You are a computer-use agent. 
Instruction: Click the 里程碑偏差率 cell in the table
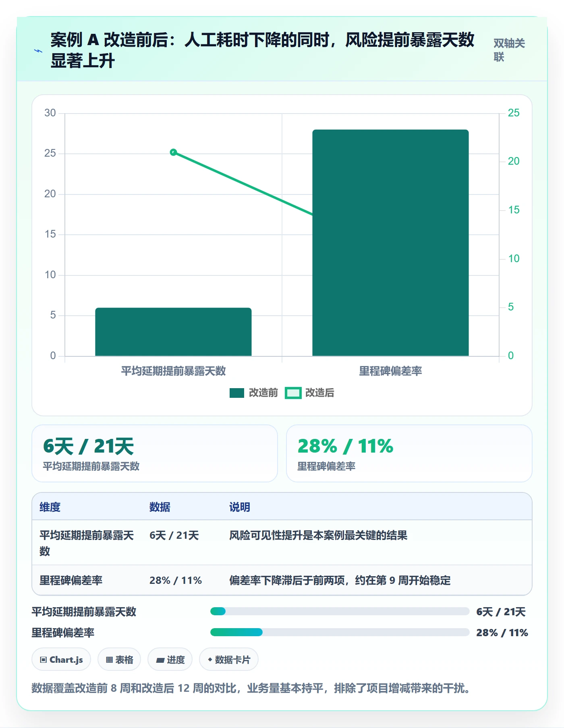[x=71, y=580]
